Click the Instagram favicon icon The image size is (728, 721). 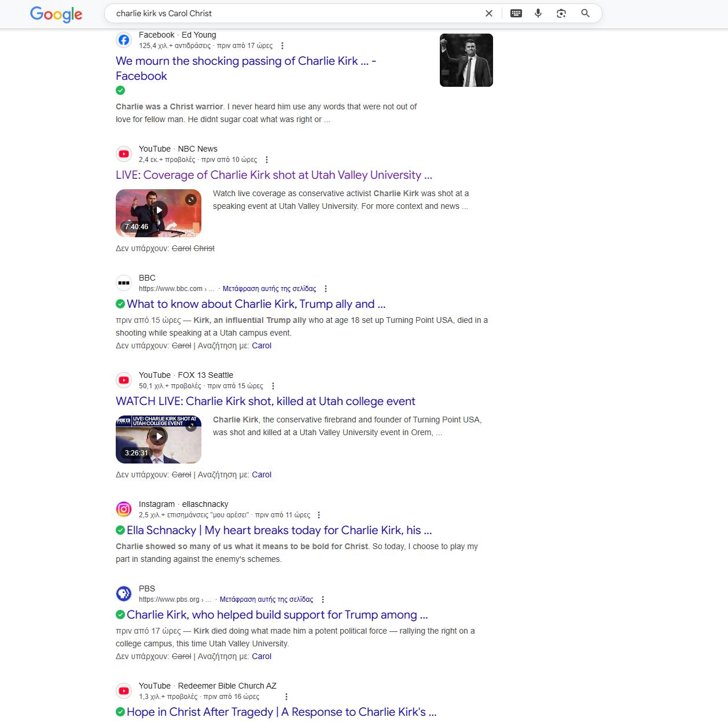click(x=124, y=509)
